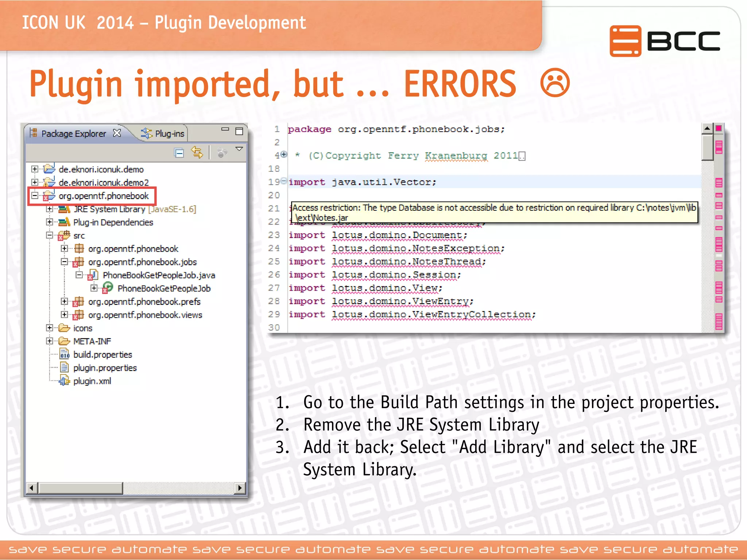Click the plugin.properties file icon
Screen dimensions: 747x560
coord(65,367)
